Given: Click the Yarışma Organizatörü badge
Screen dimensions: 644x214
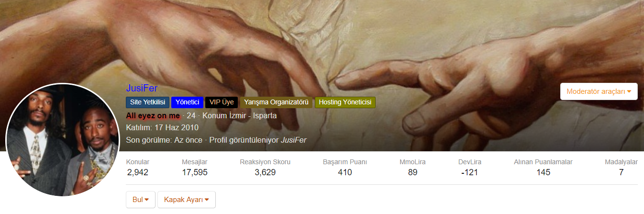Looking at the screenshot, I should (276, 102).
